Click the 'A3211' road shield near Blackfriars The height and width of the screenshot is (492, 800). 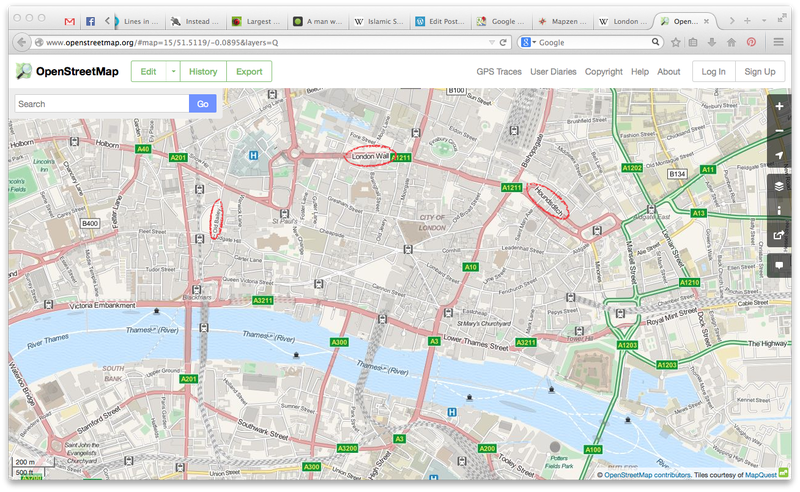263,300
